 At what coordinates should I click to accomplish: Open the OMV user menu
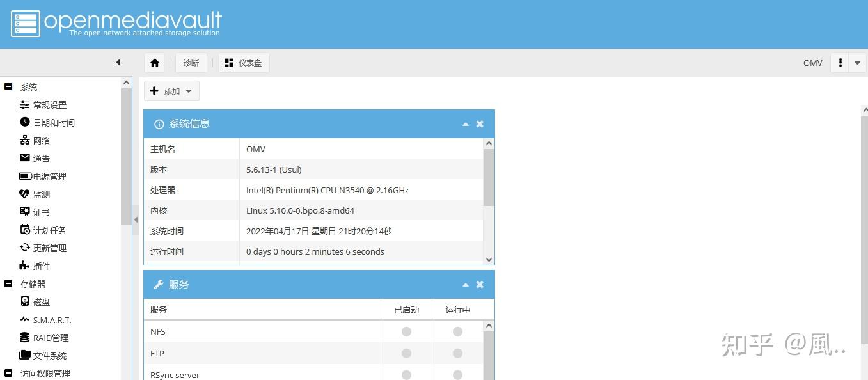point(812,63)
